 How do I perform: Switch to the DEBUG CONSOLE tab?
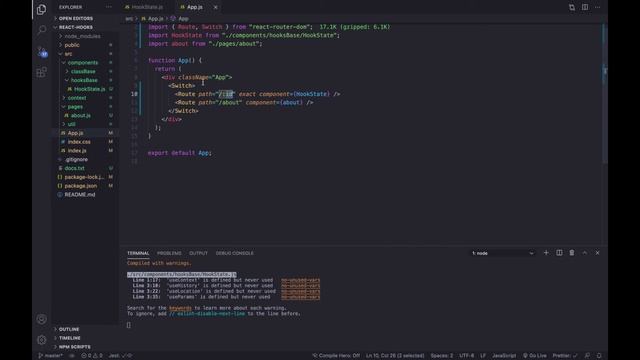[234, 253]
